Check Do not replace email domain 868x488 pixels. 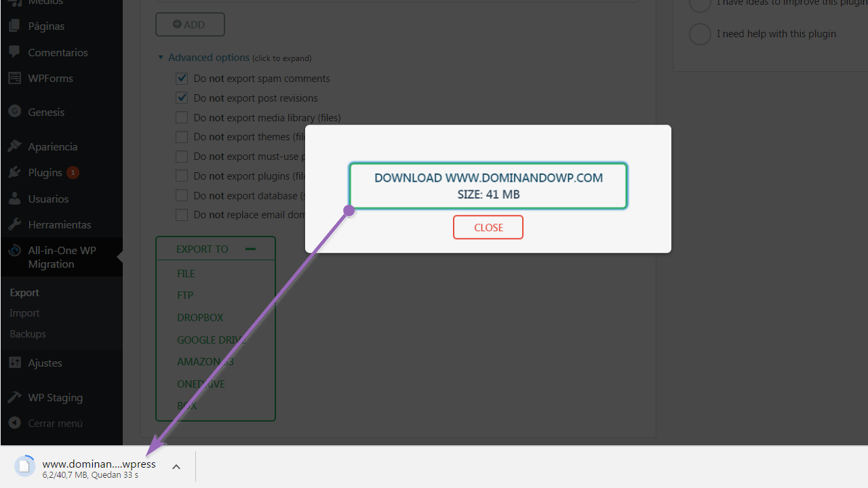(182, 215)
